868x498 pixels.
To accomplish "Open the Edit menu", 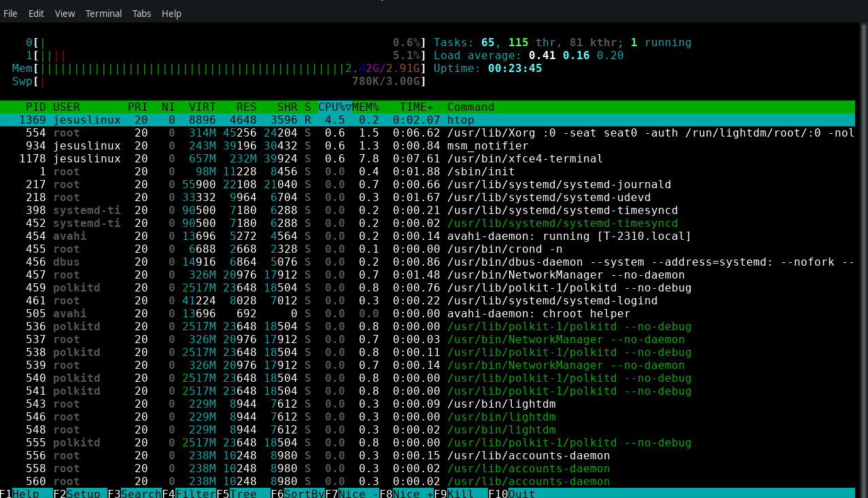I will coord(36,14).
